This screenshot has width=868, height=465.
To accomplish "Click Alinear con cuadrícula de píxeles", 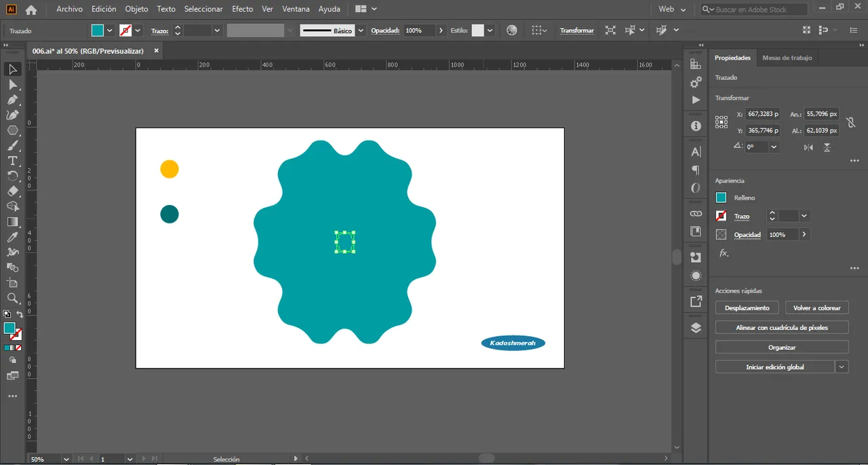I will tap(782, 327).
